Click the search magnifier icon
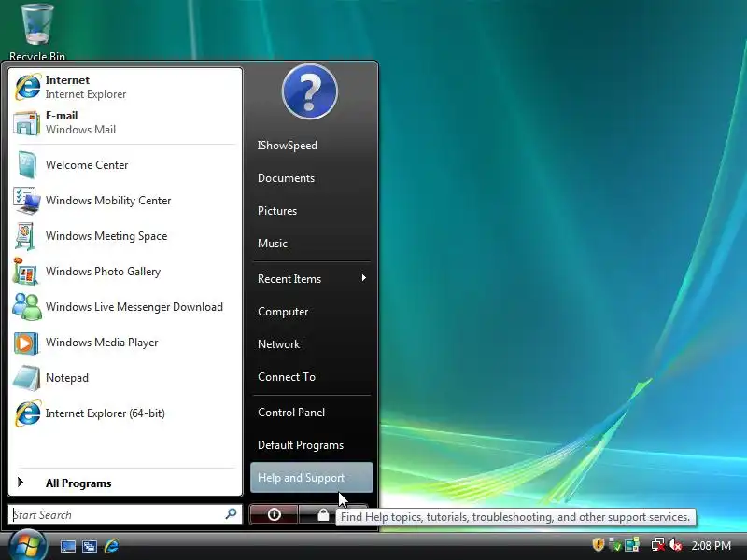The height and width of the screenshot is (560, 747). pyautogui.click(x=231, y=514)
